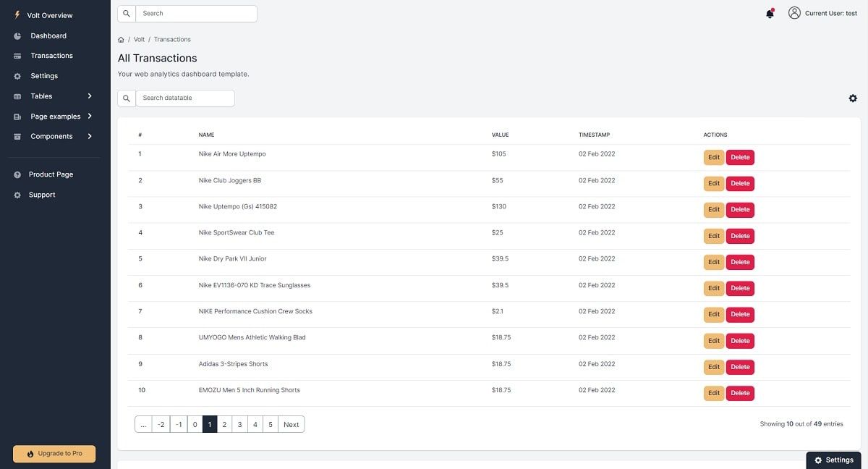This screenshot has width=868, height=469.
Task: Delete the KD Trace Sunglasses row
Action: [740, 289]
